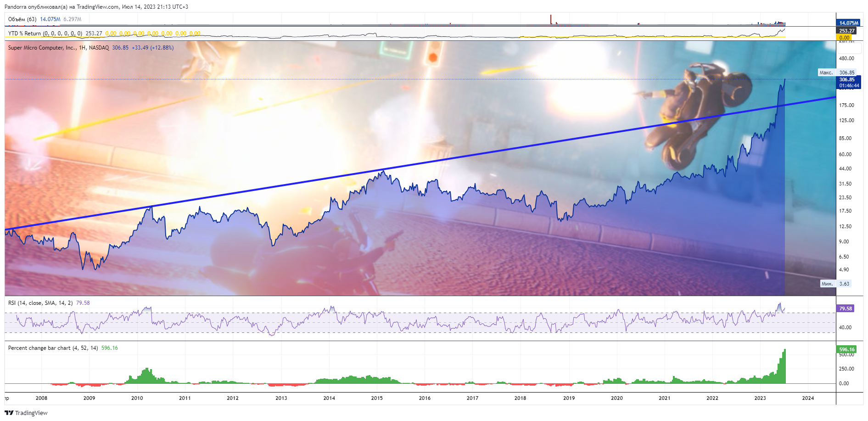Click the 2020 label on the time axis
The image size is (868, 421).
616,398
